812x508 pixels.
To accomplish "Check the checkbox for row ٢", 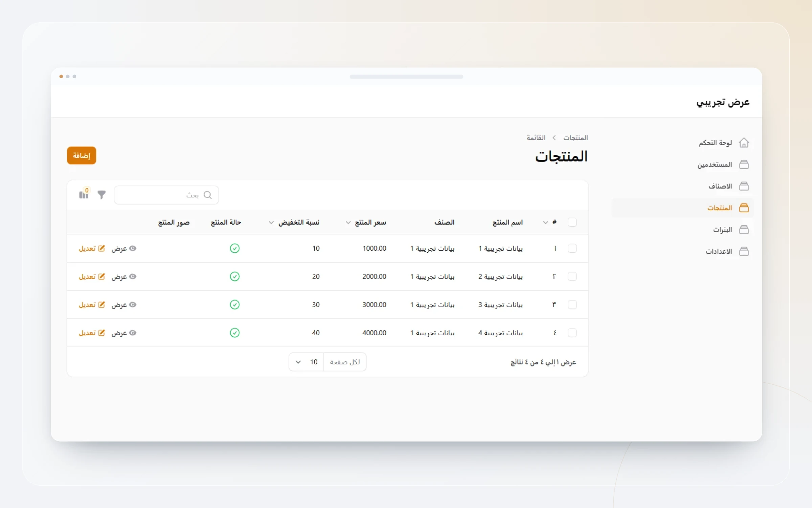I will click(x=572, y=276).
